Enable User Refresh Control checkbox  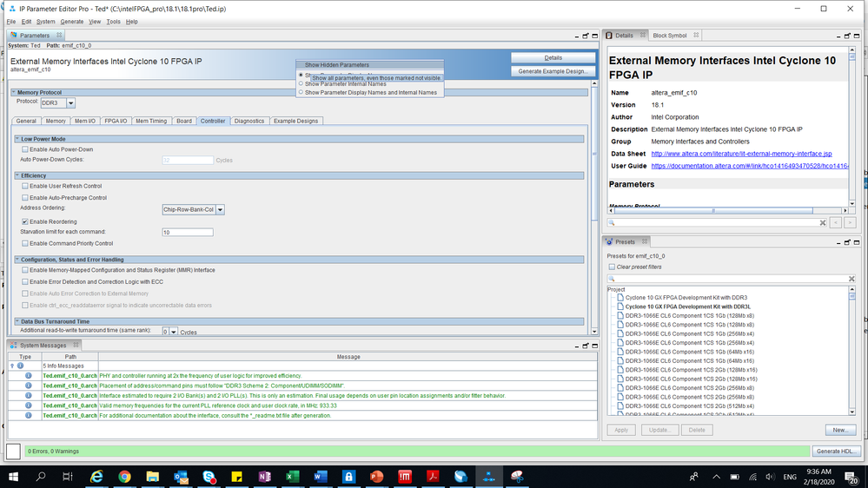coord(25,186)
